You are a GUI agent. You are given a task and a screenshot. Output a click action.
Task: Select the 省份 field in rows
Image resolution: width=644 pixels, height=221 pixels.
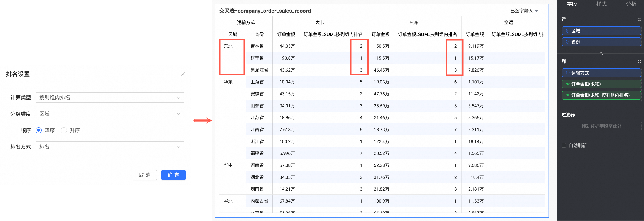(x=601, y=42)
